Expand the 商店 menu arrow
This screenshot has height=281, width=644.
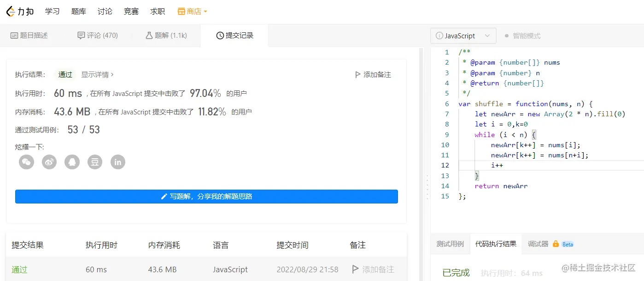[205, 12]
